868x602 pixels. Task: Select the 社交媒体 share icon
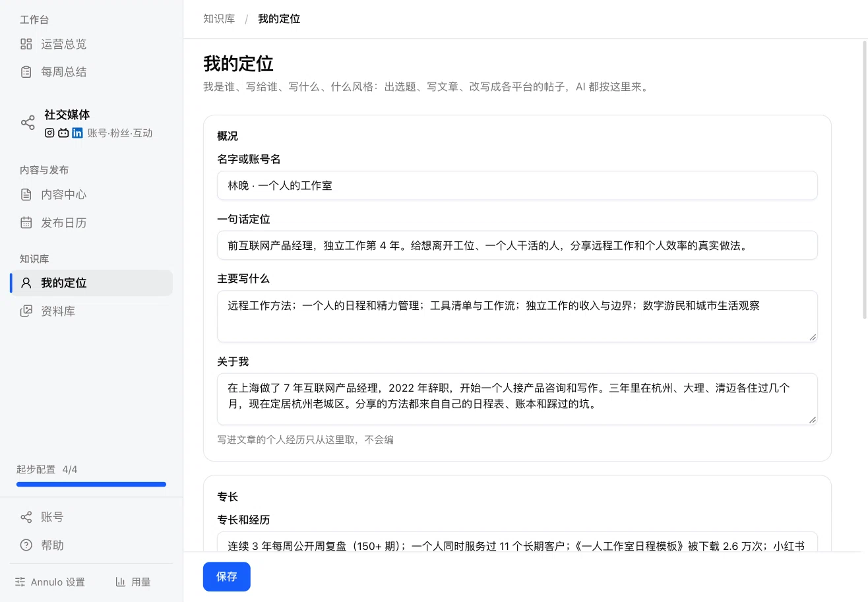(28, 123)
